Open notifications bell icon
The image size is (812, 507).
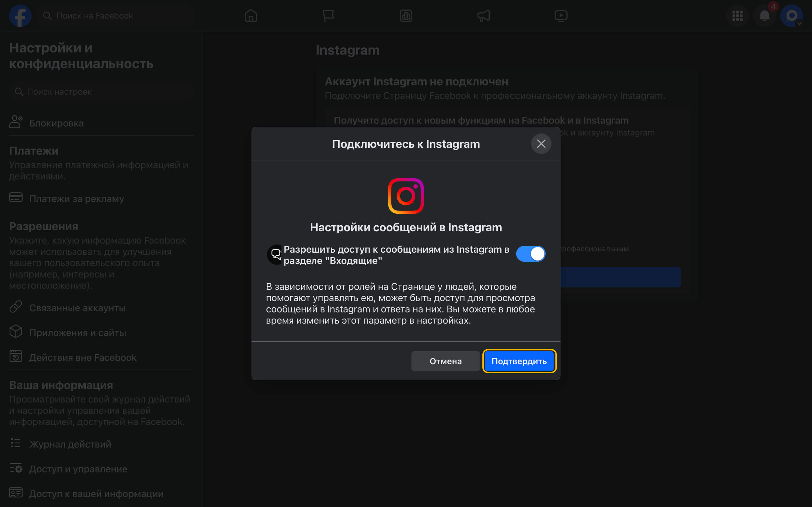pyautogui.click(x=764, y=16)
